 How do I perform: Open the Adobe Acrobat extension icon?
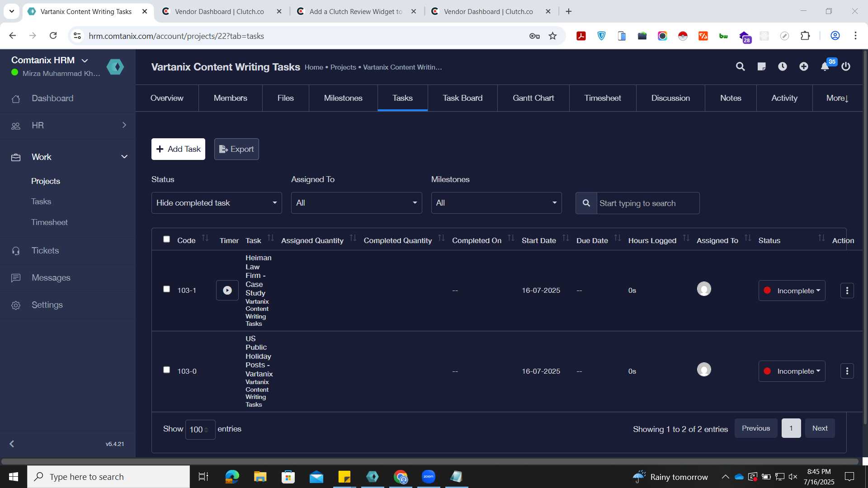(581, 36)
